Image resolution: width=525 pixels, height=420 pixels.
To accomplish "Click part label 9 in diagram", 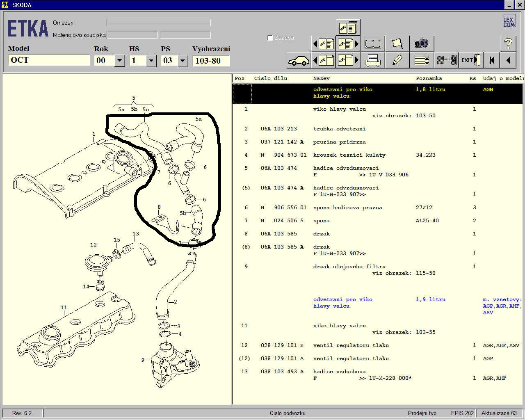I will (143, 360).
